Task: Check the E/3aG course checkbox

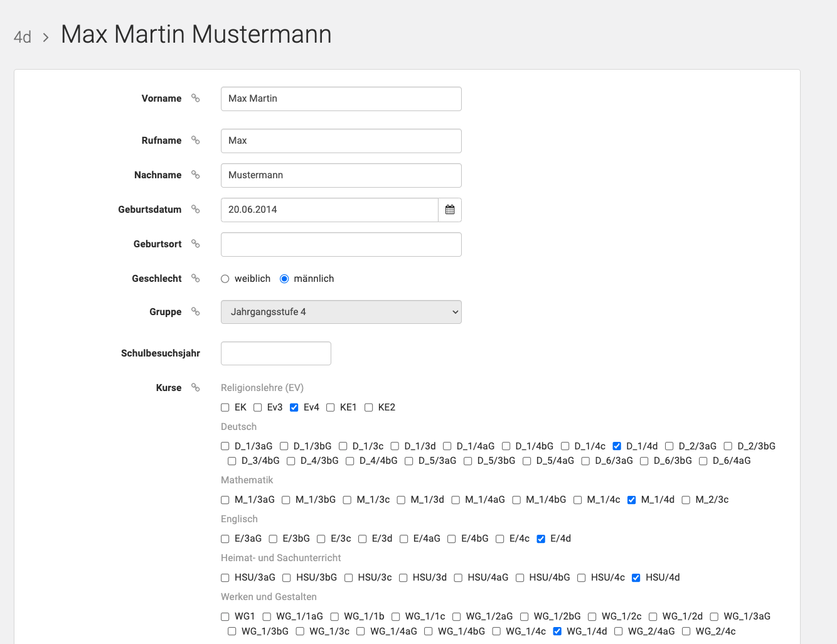Action: 225,539
